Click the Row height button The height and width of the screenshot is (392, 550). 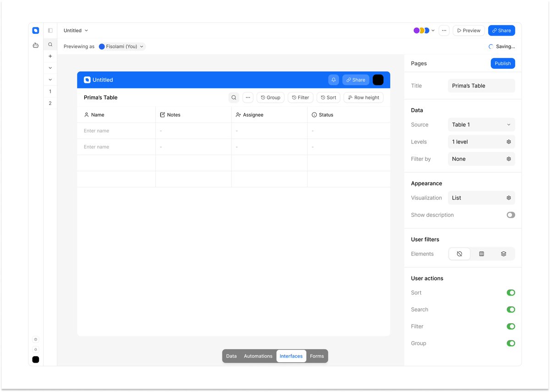pos(363,98)
